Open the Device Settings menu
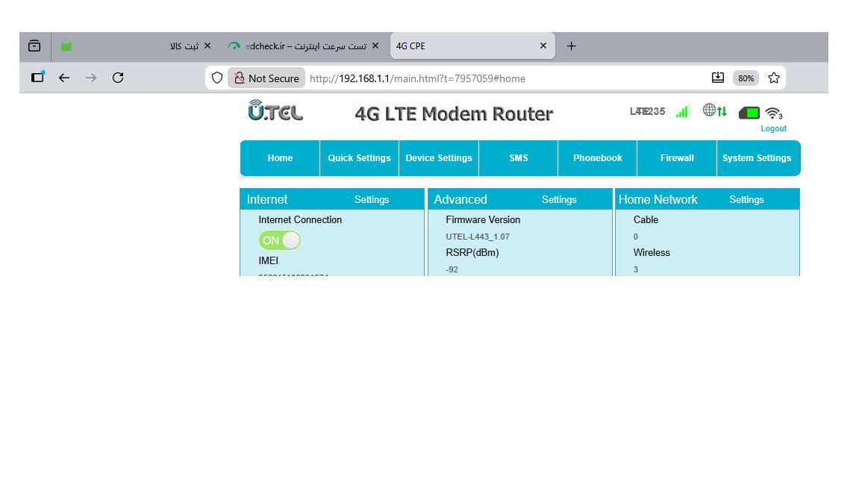Viewport: 868px width, 488px height. point(439,158)
